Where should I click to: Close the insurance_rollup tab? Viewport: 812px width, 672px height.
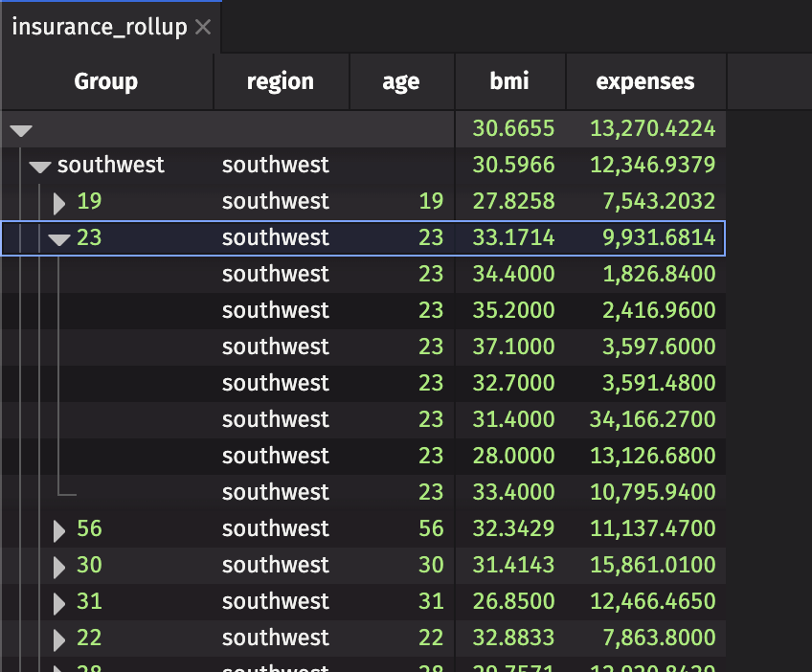pyautogui.click(x=202, y=27)
